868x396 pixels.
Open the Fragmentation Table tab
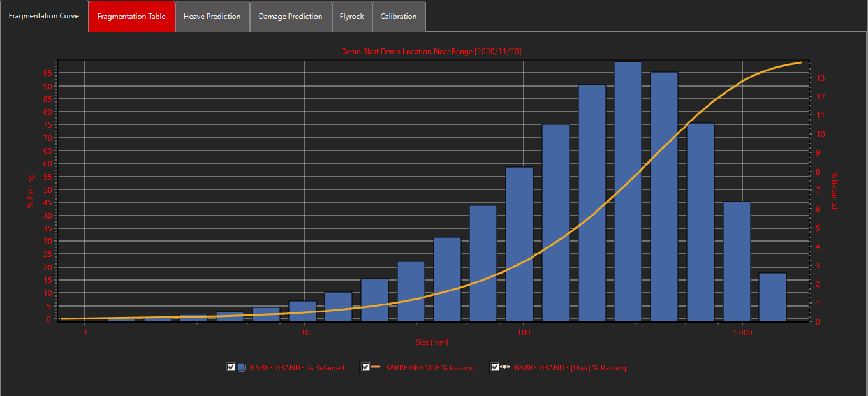(131, 17)
